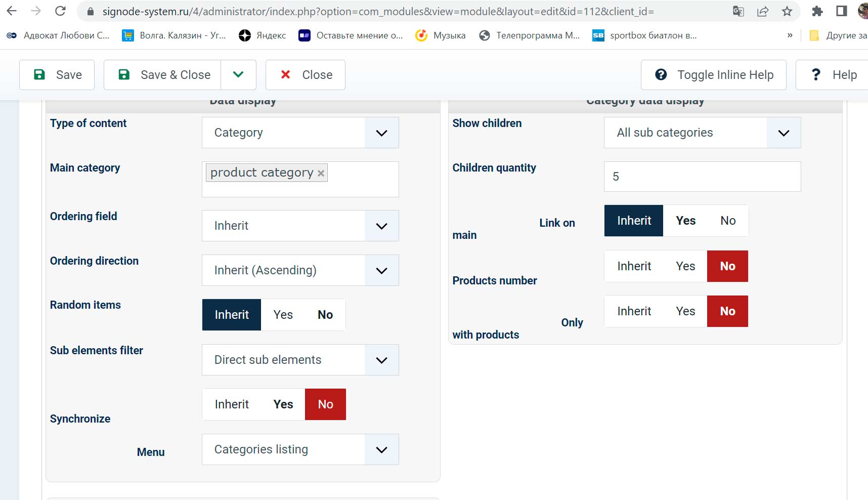
Task: Click the translate page icon
Action: 739,11
